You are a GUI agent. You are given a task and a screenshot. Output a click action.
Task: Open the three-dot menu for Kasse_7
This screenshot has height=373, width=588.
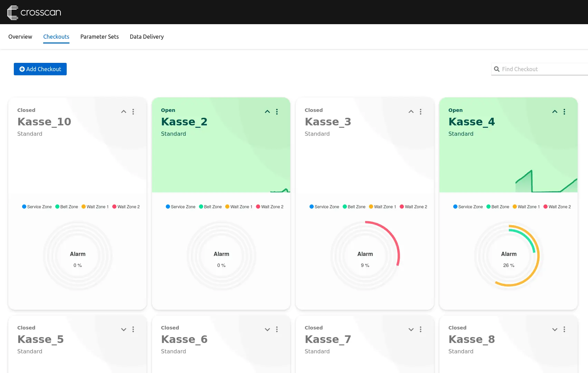tap(420, 329)
